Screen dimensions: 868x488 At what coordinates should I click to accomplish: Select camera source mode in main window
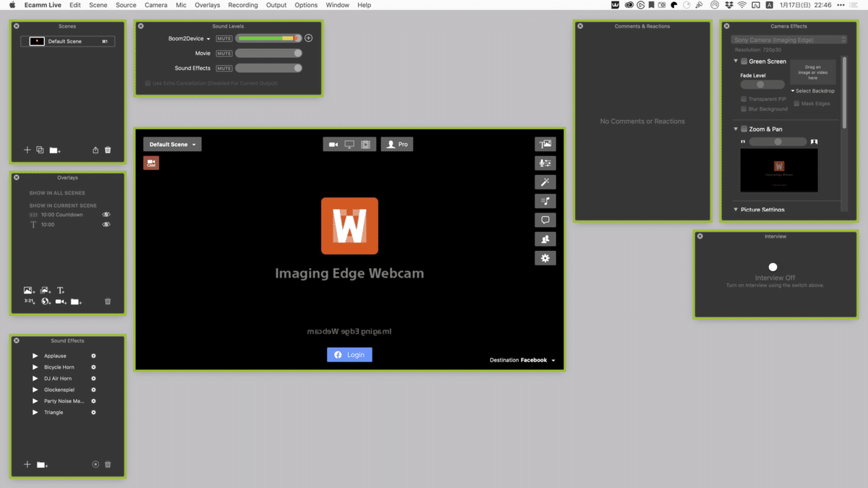tap(333, 145)
